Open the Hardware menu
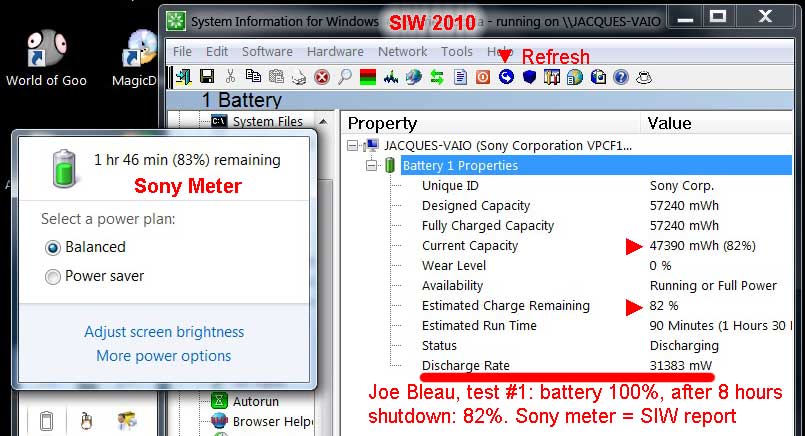This screenshot has width=805, height=436. pyautogui.click(x=335, y=51)
